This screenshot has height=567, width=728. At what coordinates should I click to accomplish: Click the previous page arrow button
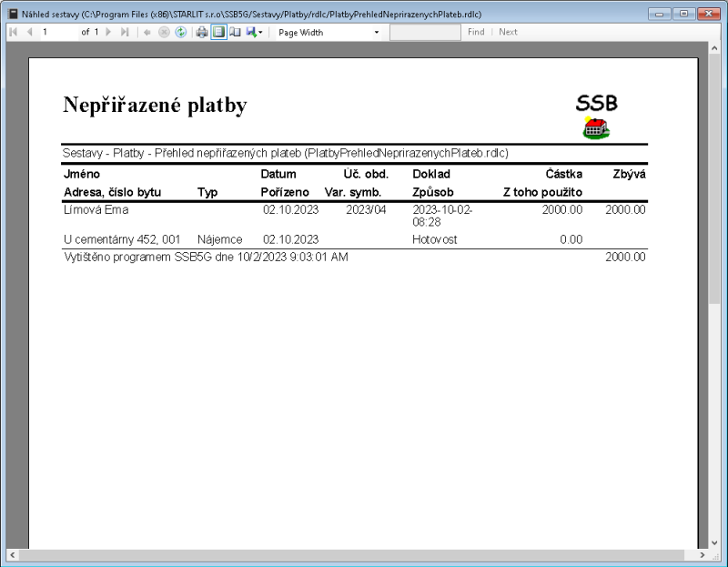[x=30, y=32]
